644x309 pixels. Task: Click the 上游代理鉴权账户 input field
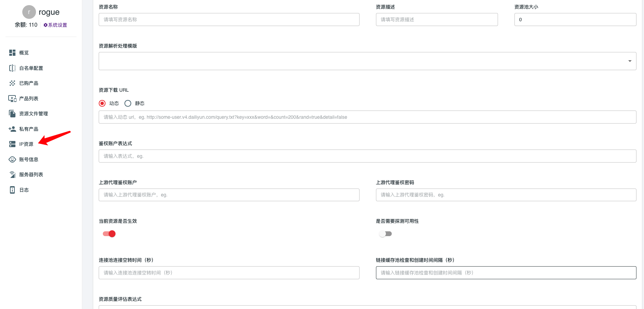pyautogui.click(x=229, y=195)
